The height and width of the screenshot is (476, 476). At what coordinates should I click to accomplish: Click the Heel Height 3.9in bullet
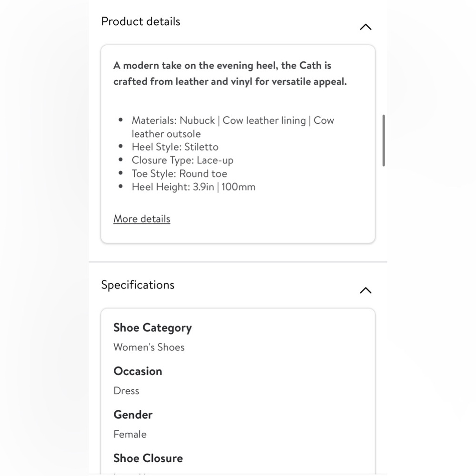click(x=193, y=187)
